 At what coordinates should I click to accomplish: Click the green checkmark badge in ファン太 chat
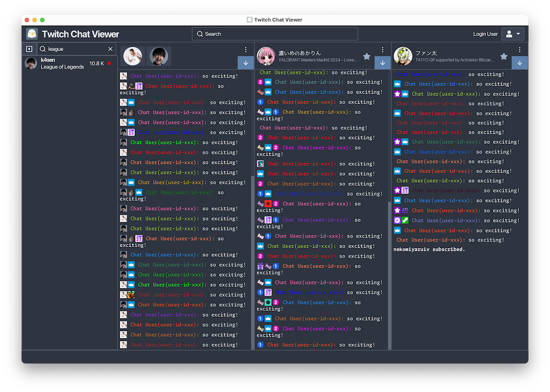point(405,220)
